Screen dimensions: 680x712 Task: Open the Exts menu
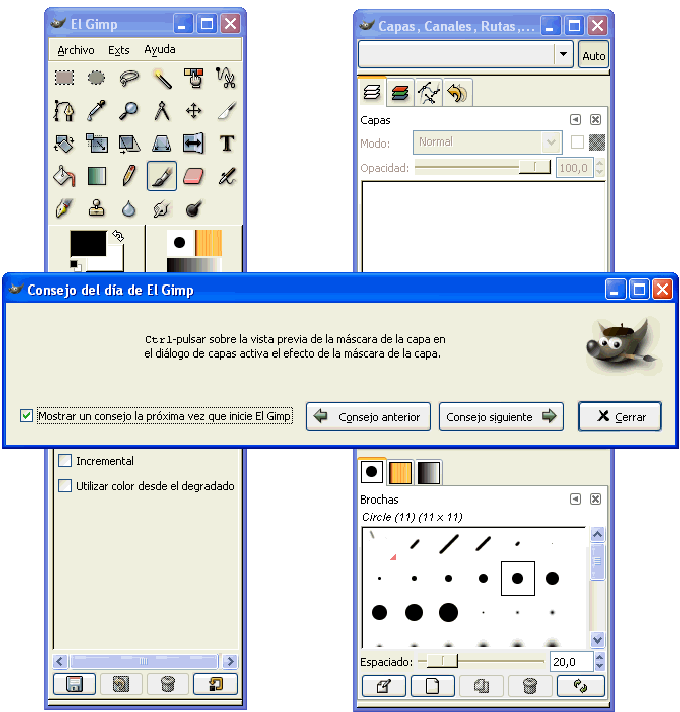tap(118, 50)
